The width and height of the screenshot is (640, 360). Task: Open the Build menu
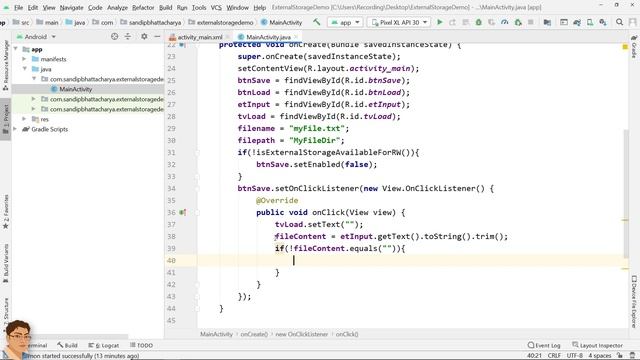[x=165, y=7]
